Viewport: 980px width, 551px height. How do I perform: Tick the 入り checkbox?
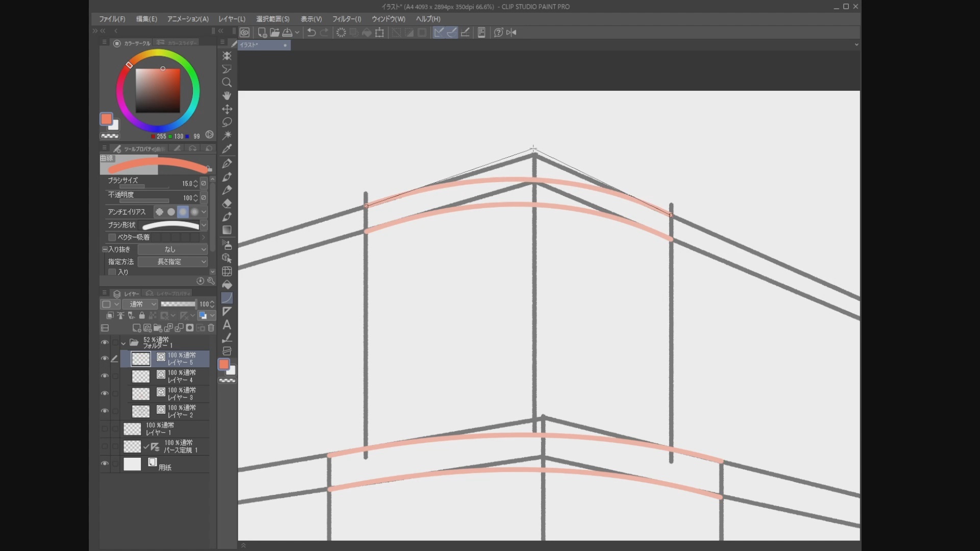(112, 272)
